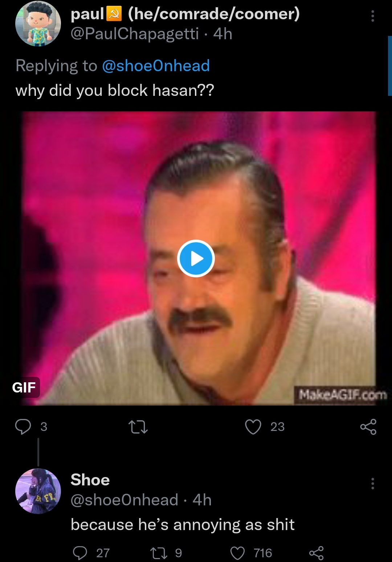Open @shoe0nhead mention link
The height and width of the screenshot is (562, 392).
(x=156, y=66)
